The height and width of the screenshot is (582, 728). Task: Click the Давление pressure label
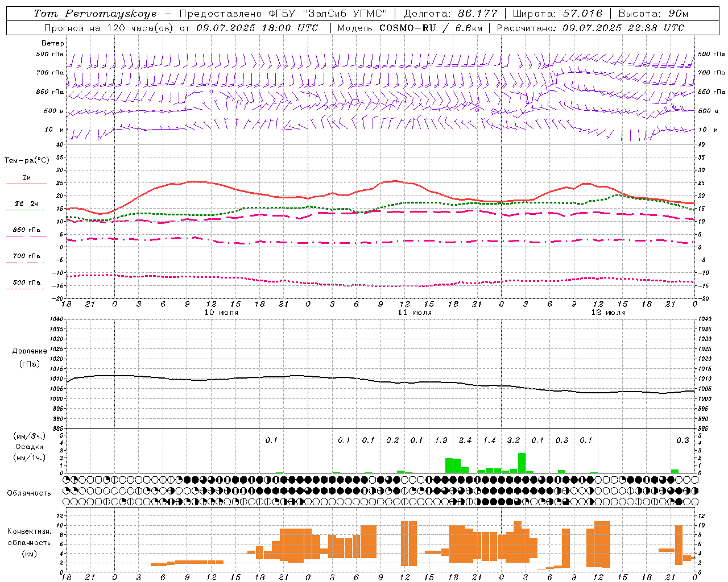[30, 351]
